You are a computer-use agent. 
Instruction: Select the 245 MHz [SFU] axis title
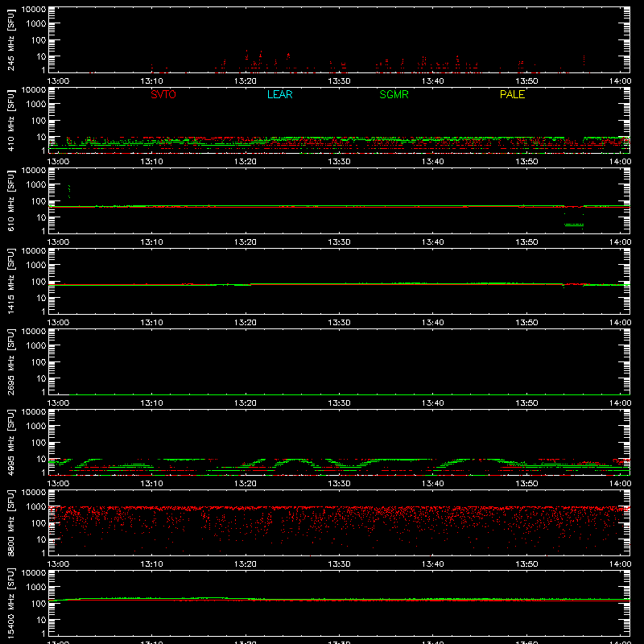pos(10,39)
